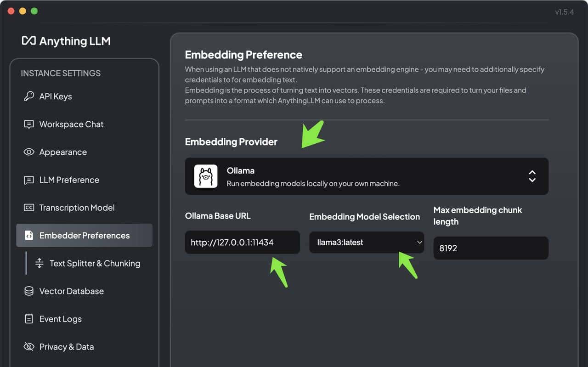Click the Ollama llama logo
This screenshot has height=367, width=588.
coord(206,176)
